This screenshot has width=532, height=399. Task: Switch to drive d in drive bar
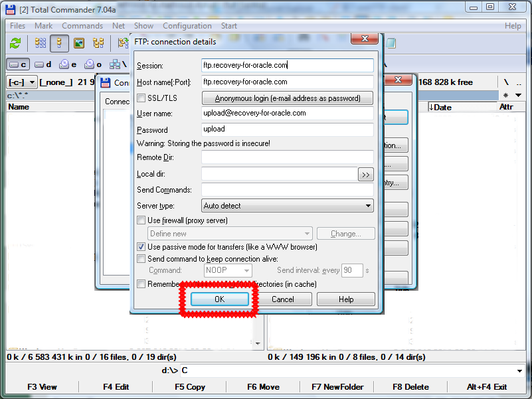coord(43,64)
